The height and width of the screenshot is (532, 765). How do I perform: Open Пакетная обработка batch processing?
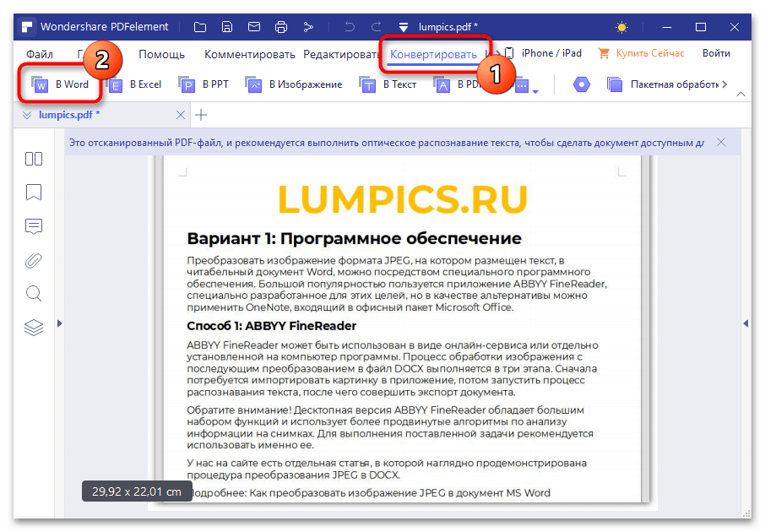tap(663, 84)
